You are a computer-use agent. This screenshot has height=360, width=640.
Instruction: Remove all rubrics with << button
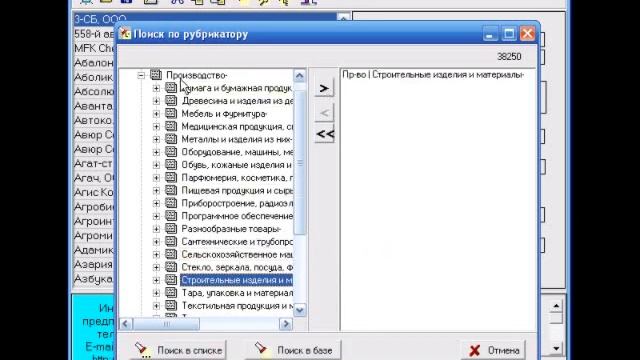point(325,134)
